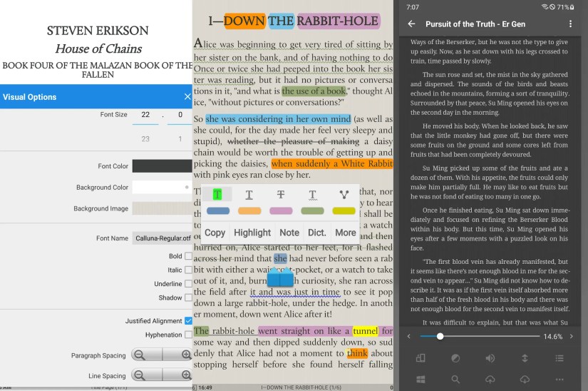Pick next decimal value 1

[x=180, y=139]
